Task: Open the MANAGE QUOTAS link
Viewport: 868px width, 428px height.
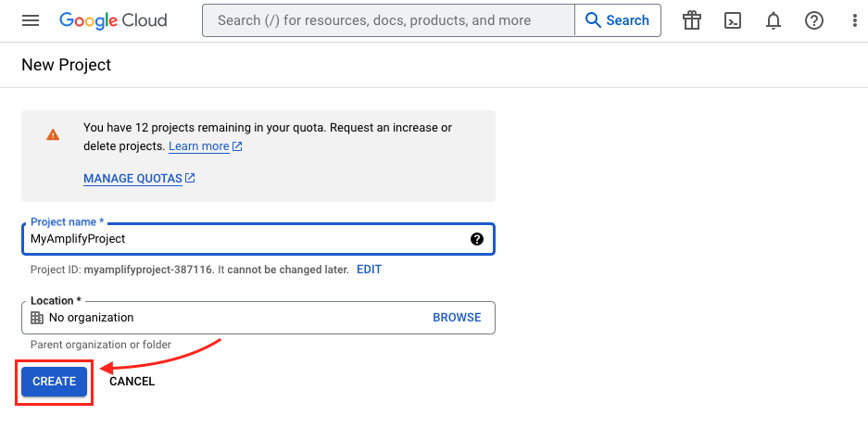Action: coord(139,179)
